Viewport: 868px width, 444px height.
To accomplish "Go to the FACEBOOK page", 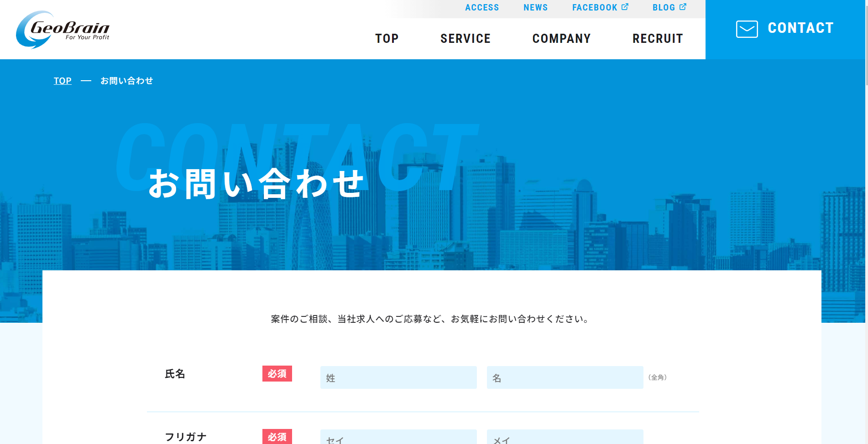I will pos(594,8).
